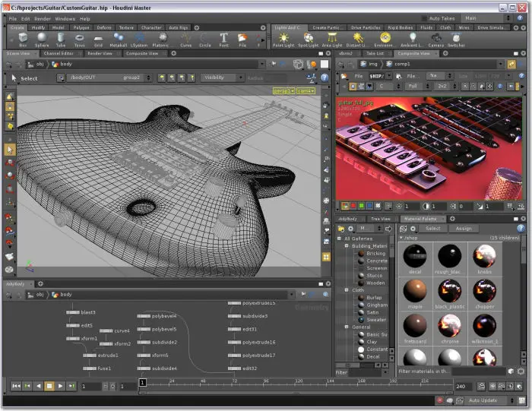The height and width of the screenshot is (411, 532).
Task: Click the Filter materials input field
Action: tap(480, 371)
